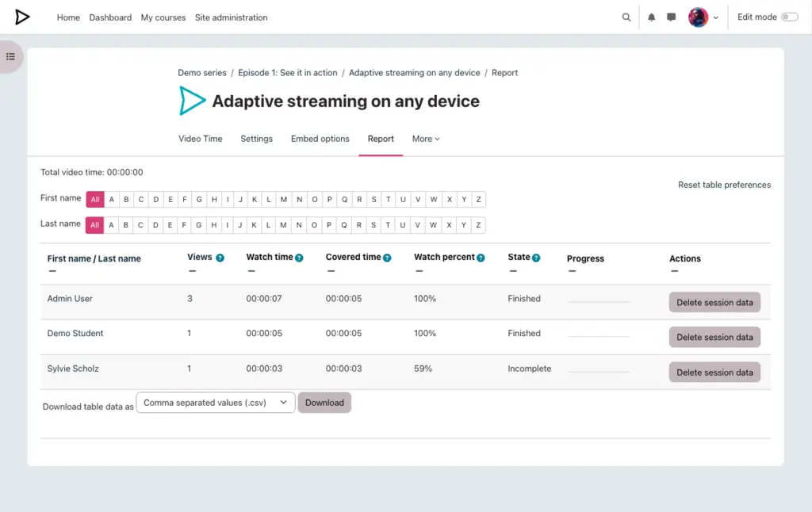
Task: Filter first name by letter S
Action: (374, 199)
